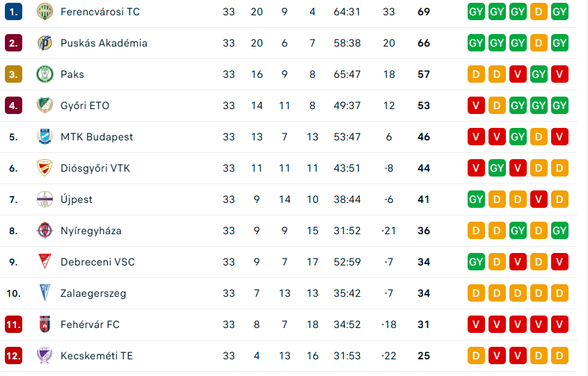
Task: Click MTK Budapest's green GY form badge
Action: pyautogui.click(x=518, y=137)
